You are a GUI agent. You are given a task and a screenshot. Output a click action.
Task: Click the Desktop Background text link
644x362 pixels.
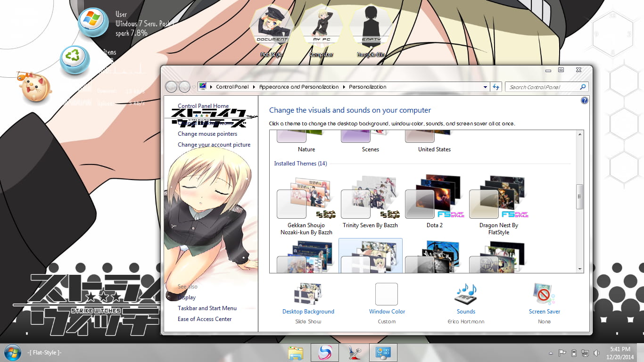point(308,312)
